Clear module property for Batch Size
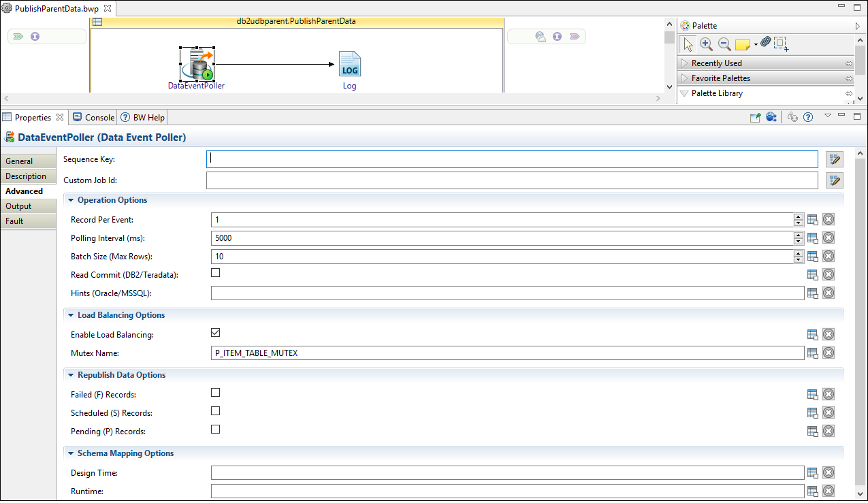The width and height of the screenshot is (868, 503). coord(829,256)
